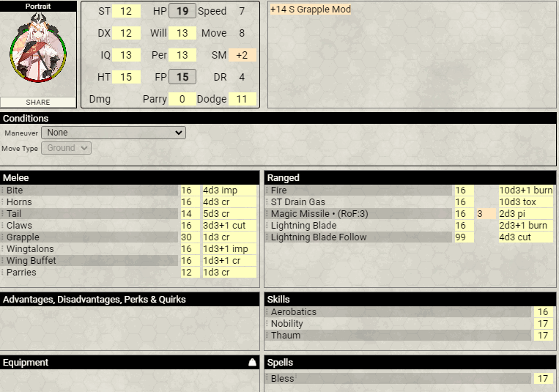
Task: Click the character portrait image
Action: click(38, 48)
